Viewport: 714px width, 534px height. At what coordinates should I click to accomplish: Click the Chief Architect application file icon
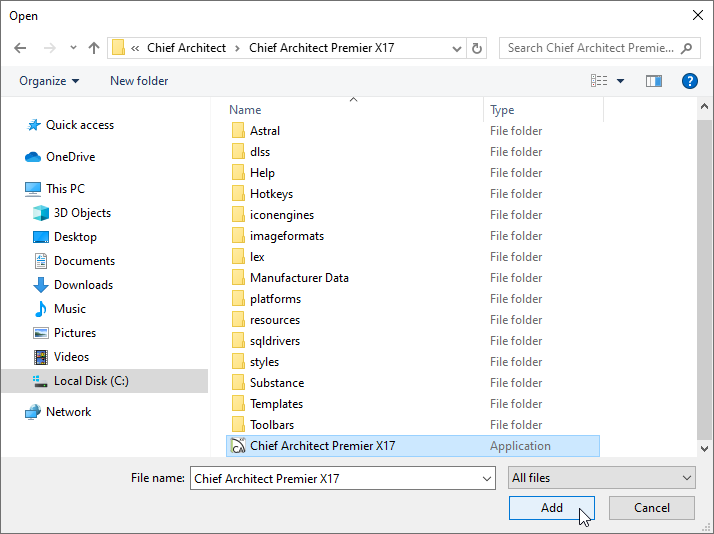coord(238,446)
